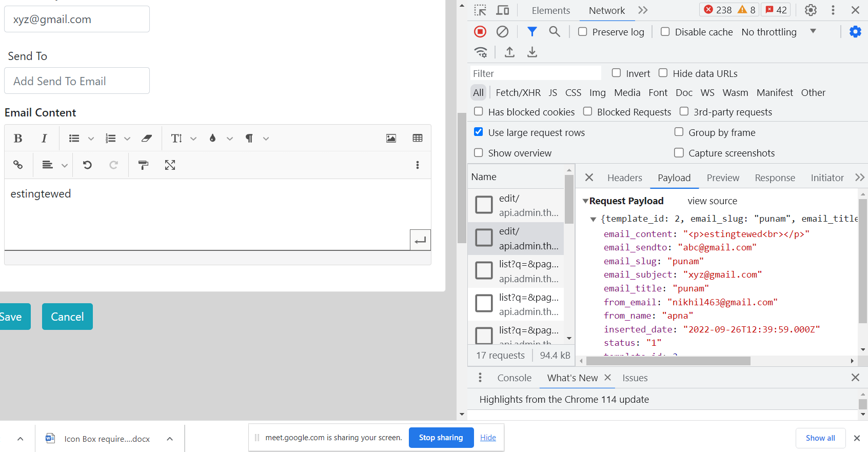868x452 pixels.
Task: Open paragraph format tool
Action: tap(249, 138)
